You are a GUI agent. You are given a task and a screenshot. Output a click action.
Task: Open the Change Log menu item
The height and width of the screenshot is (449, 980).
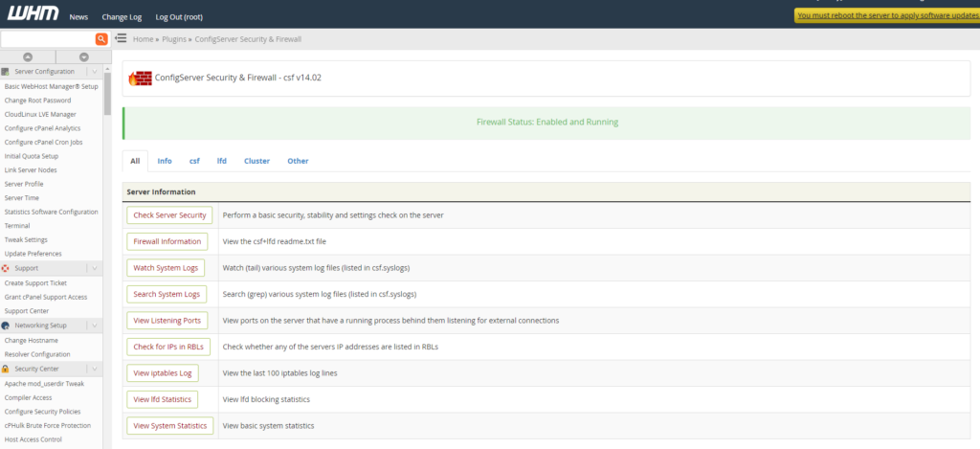(x=122, y=17)
